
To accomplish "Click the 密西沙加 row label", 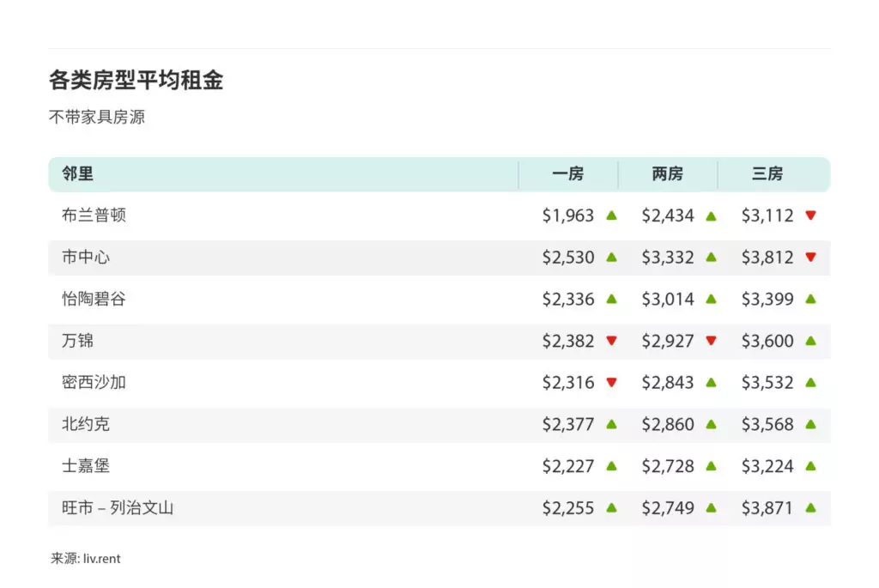I will coord(94,382).
